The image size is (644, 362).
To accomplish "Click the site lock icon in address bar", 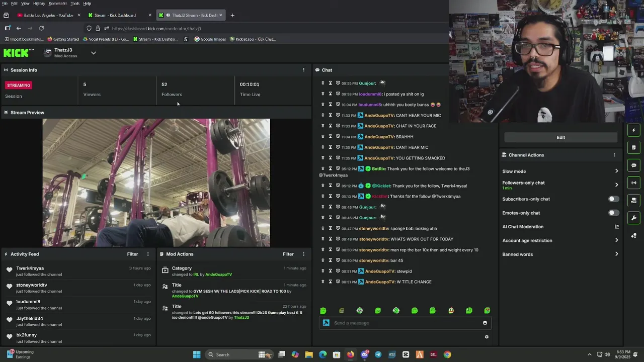I will point(98,28).
